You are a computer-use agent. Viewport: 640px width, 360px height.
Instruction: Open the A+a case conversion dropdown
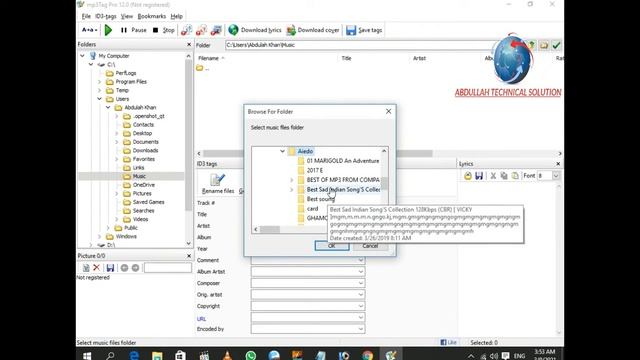tap(89, 30)
